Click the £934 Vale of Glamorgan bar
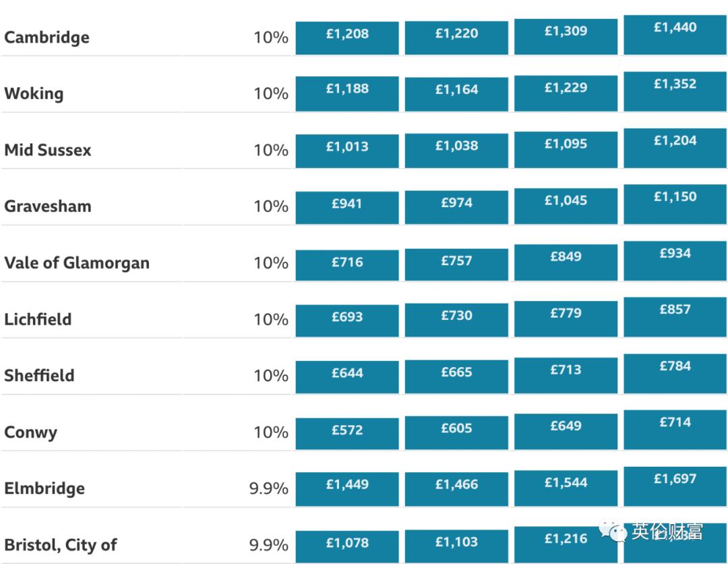 coord(675,258)
